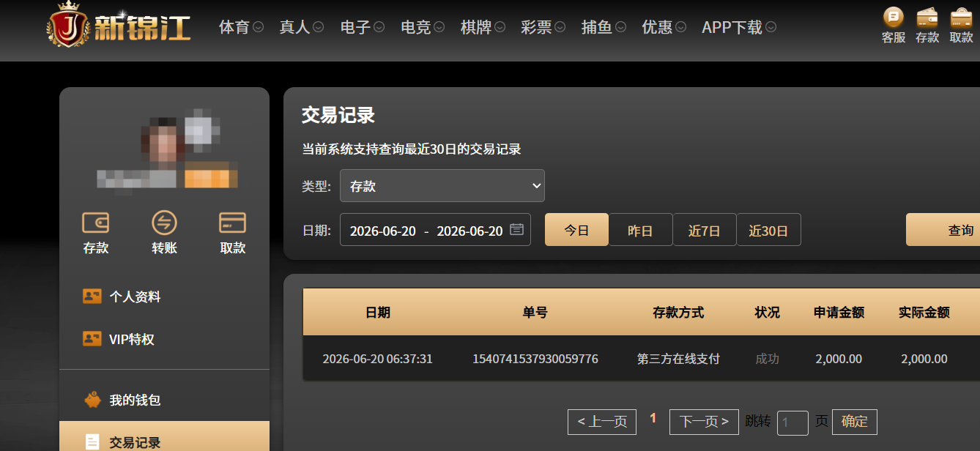This screenshot has height=451, width=980.
Task: Click the sidebar 存款 wallet icon
Action: click(96, 223)
